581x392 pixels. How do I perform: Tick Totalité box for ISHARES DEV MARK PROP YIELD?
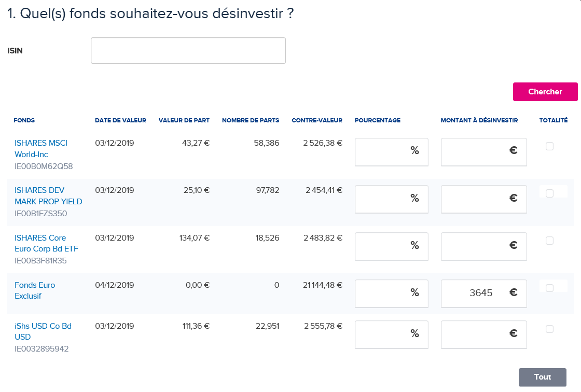coord(549,193)
